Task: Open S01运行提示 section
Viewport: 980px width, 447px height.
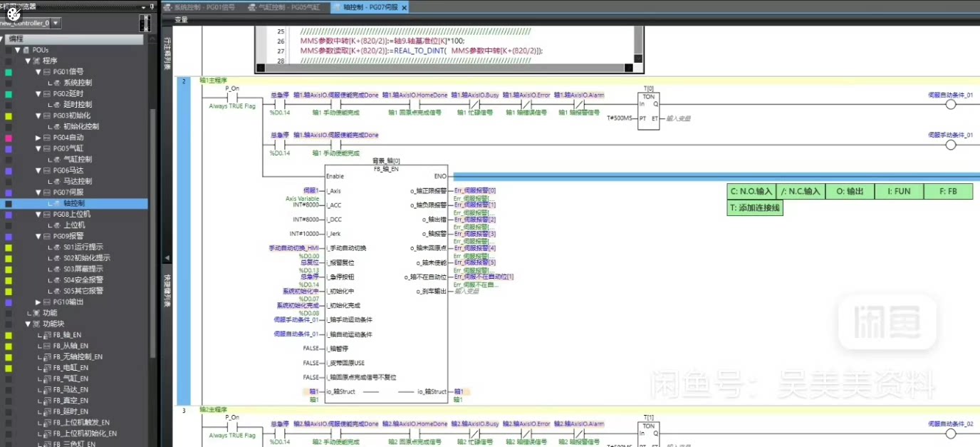Action: (x=83, y=247)
